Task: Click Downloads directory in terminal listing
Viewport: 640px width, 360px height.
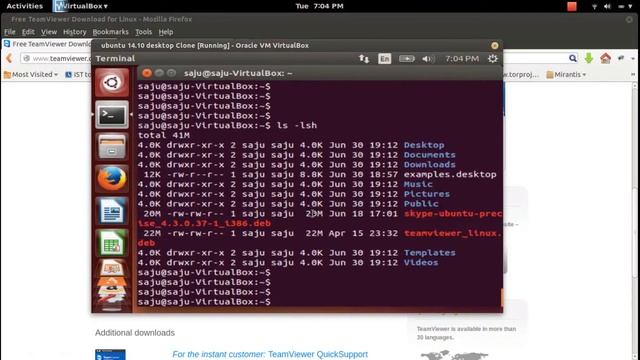Action: (x=429, y=164)
